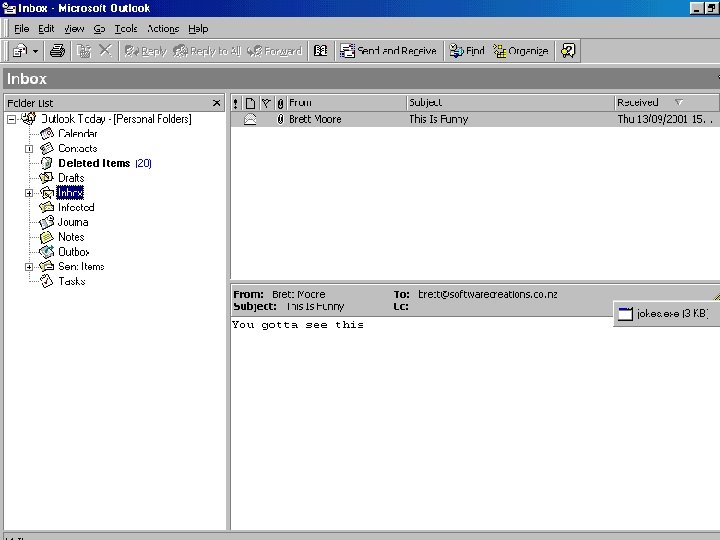Image resolution: width=720 pixels, height=540 pixels.
Task: Expand the Sent Items folder
Action: (29, 267)
